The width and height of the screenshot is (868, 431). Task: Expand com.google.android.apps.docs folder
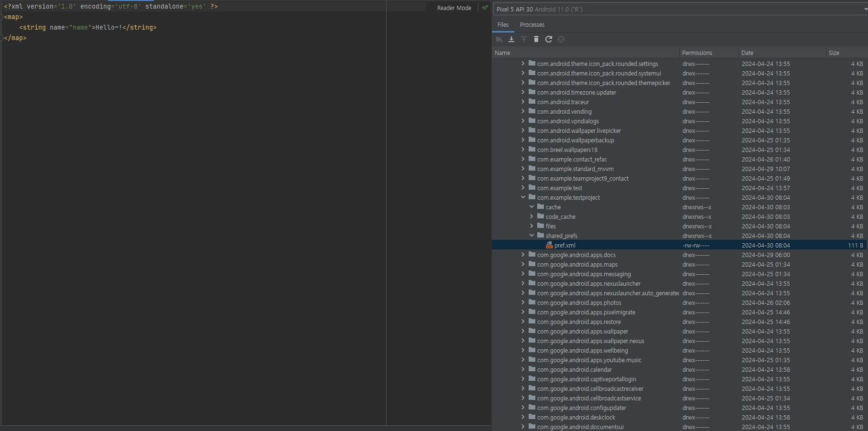tap(523, 255)
